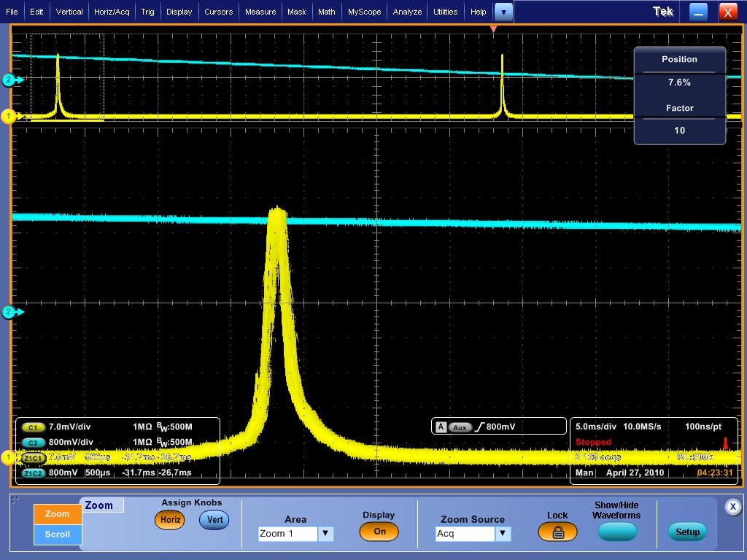This screenshot has height=560, width=747.
Task: Toggle the zoom Display On button
Action: pos(379,532)
